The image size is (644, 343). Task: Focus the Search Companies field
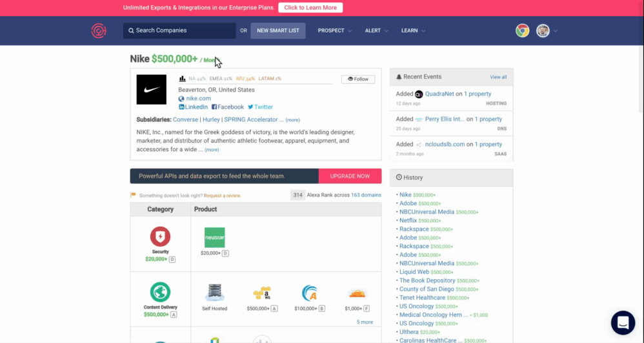click(x=179, y=31)
